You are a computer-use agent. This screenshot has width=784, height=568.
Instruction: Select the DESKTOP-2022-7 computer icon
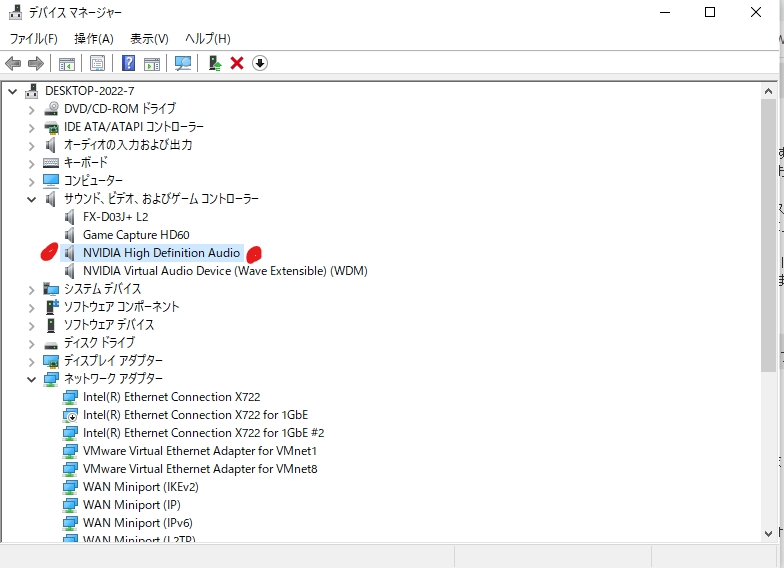coord(32,91)
